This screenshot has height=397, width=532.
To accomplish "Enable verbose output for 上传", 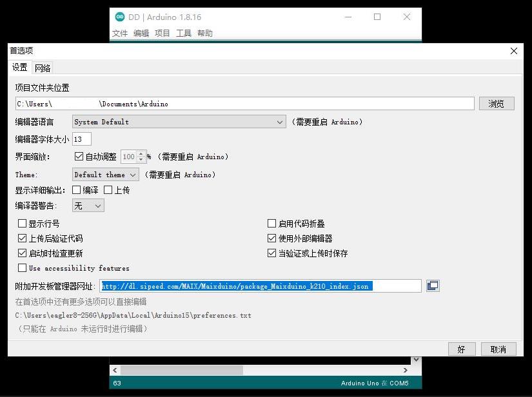I will point(108,190).
